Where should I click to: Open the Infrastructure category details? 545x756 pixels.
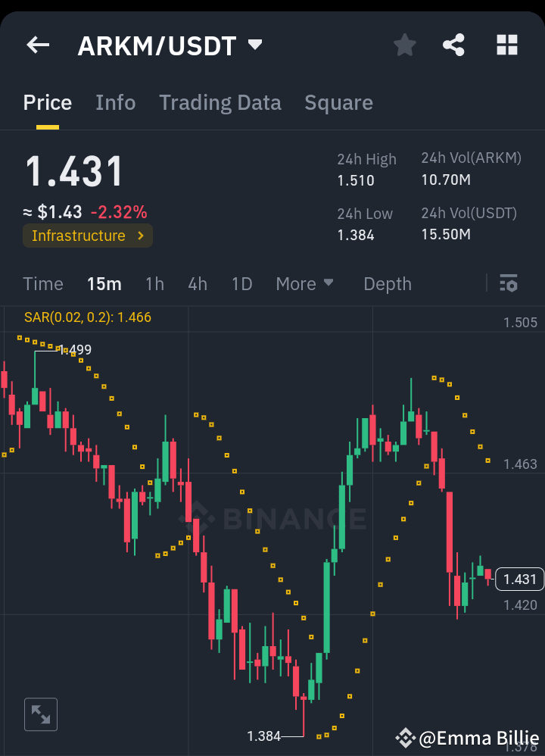(x=87, y=236)
